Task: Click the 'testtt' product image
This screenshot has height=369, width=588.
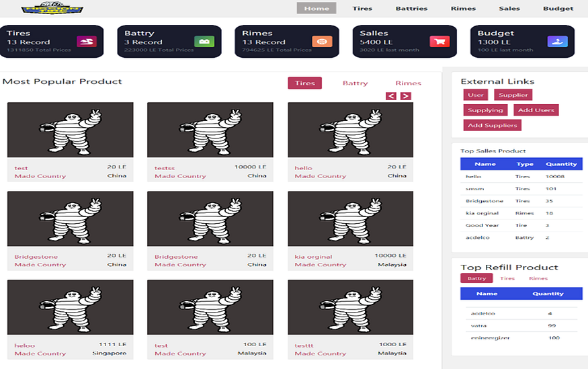Action: pos(351,307)
